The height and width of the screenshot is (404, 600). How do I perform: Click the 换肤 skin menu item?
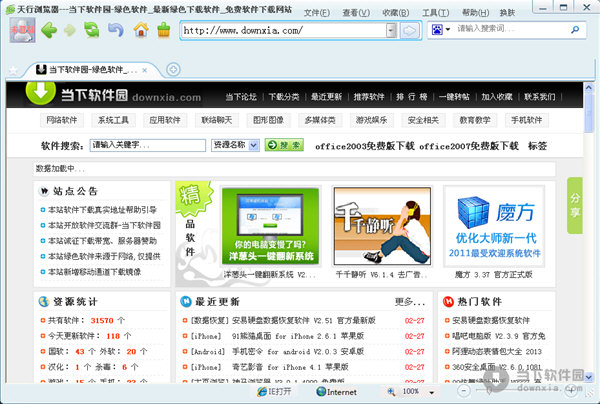click(507, 13)
